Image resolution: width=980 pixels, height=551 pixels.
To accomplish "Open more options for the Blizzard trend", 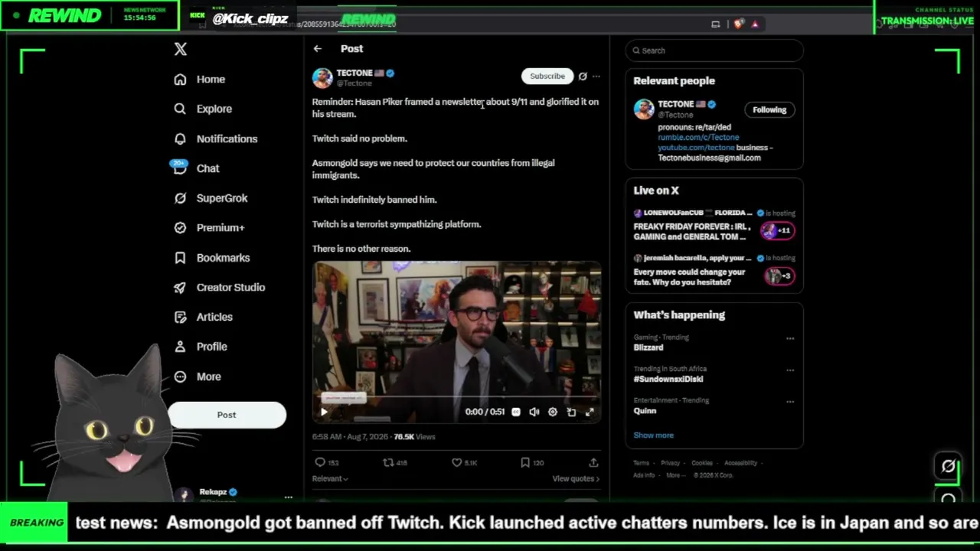I will pos(790,338).
